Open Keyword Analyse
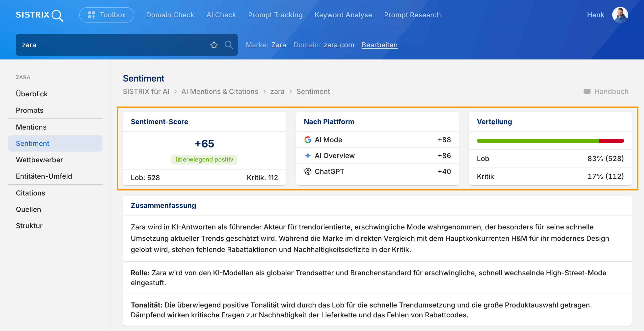644x331 pixels. 343,15
